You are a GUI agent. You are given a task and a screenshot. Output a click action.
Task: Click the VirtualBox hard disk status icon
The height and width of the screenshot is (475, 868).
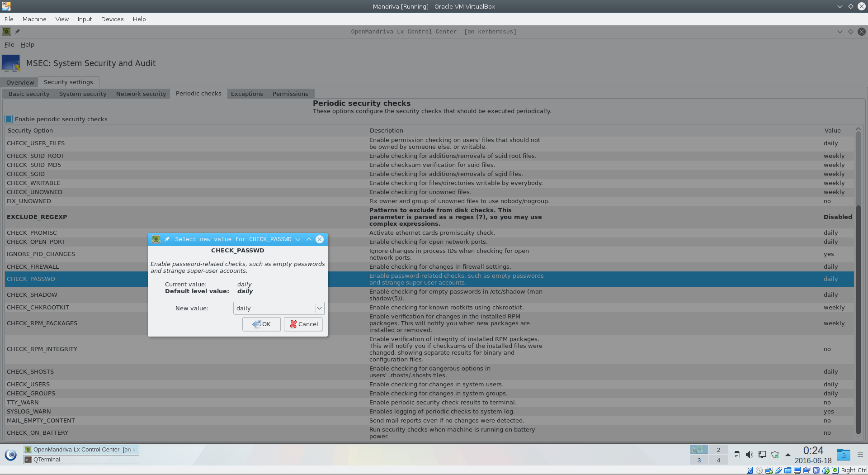click(x=750, y=470)
